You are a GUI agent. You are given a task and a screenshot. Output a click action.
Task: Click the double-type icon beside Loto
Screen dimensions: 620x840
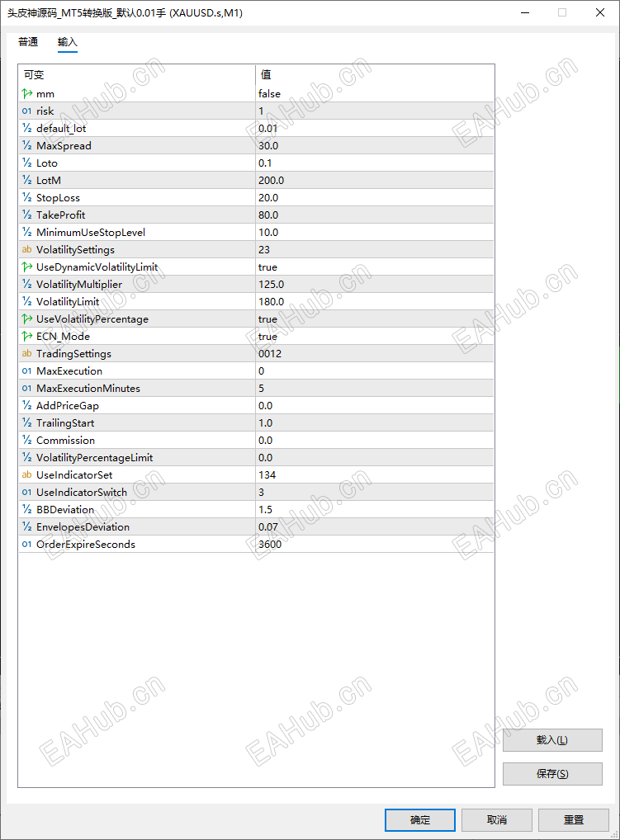(x=26, y=163)
